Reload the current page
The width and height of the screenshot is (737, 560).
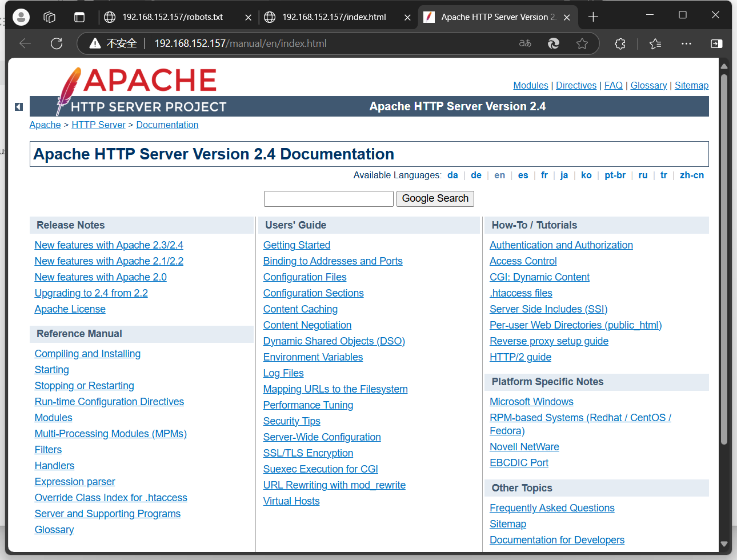(x=57, y=43)
